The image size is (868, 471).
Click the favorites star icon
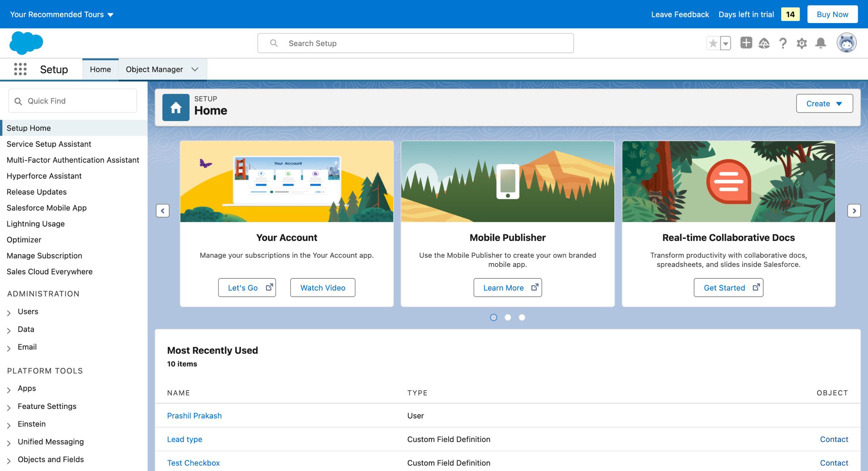point(713,43)
